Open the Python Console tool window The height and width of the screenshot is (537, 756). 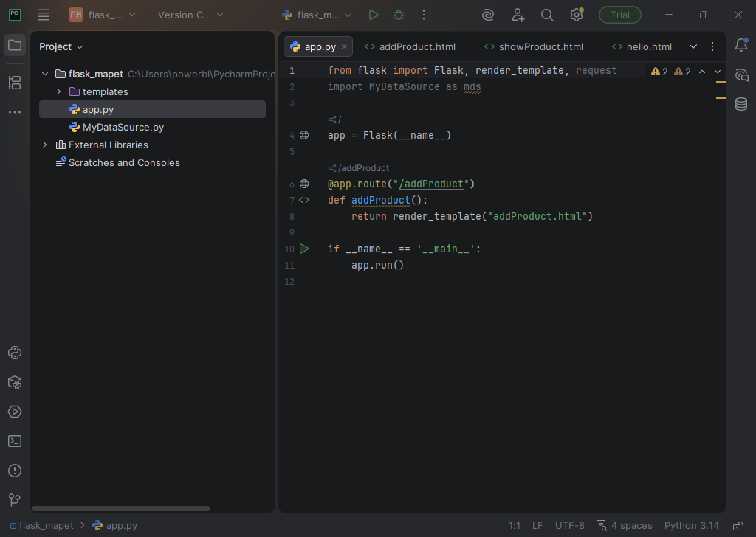tap(15, 353)
